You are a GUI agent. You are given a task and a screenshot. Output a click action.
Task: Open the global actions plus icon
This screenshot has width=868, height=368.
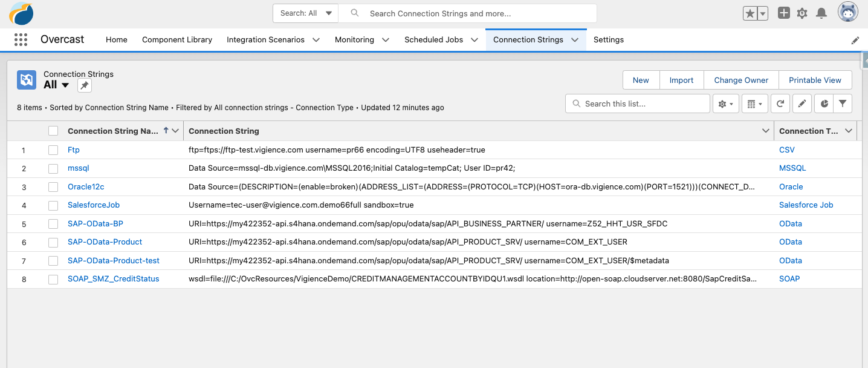click(784, 13)
